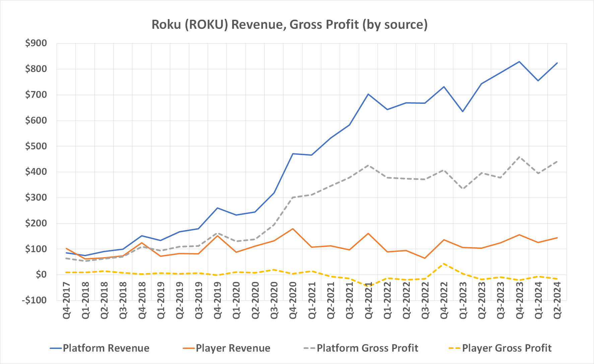Click the Q1-2022 axis label
The width and height of the screenshot is (594, 364).
(x=387, y=301)
